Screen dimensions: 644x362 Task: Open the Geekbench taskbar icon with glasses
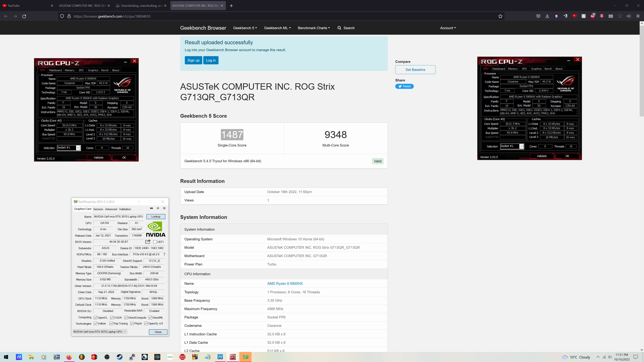coord(220,357)
